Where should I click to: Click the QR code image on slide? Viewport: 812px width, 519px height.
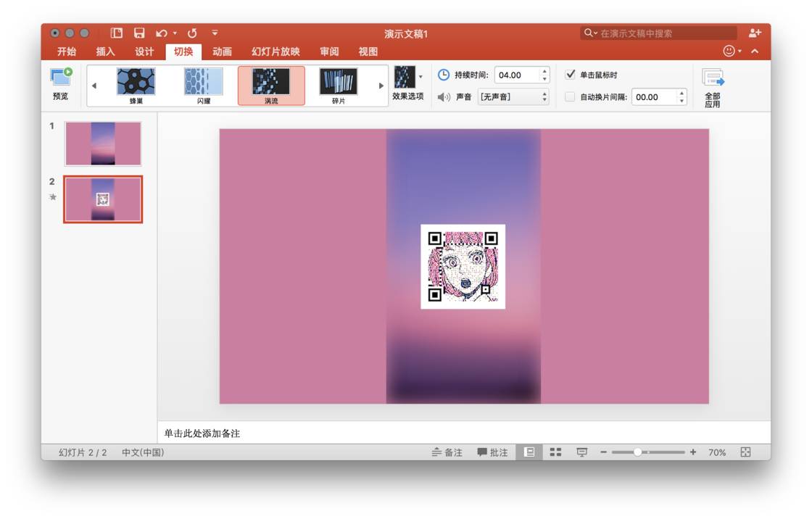pyautogui.click(x=463, y=266)
